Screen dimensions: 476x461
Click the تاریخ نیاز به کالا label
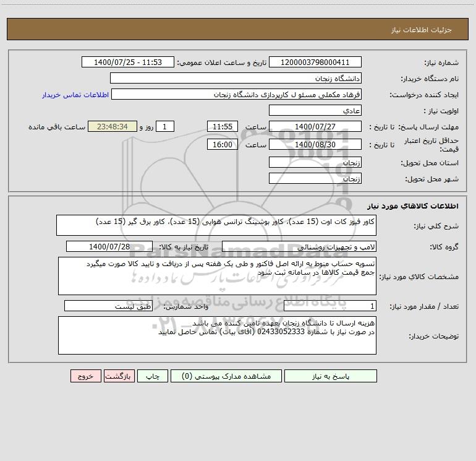coord(184,247)
